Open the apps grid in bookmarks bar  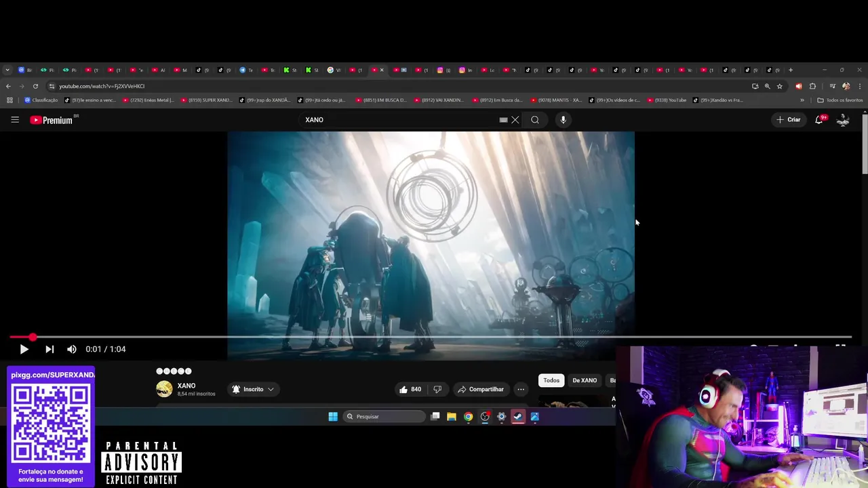pos(9,100)
